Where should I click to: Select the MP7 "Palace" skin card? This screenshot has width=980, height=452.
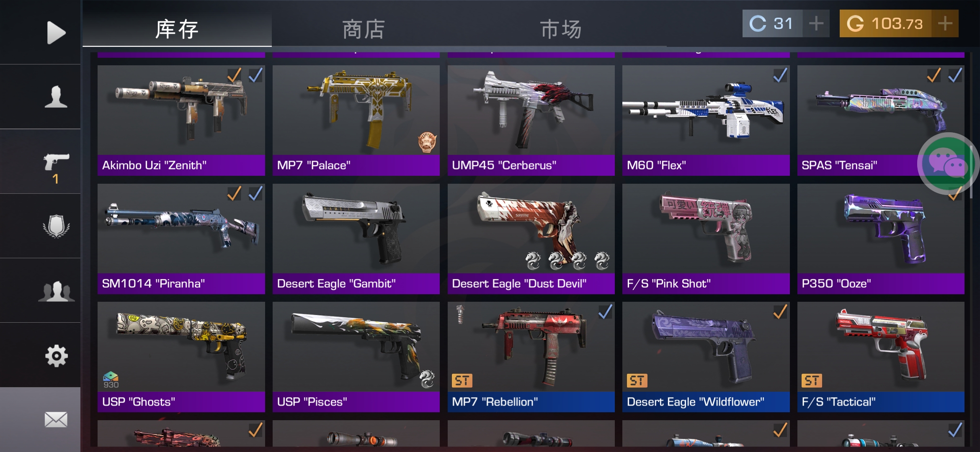pyautogui.click(x=356, y=121)
